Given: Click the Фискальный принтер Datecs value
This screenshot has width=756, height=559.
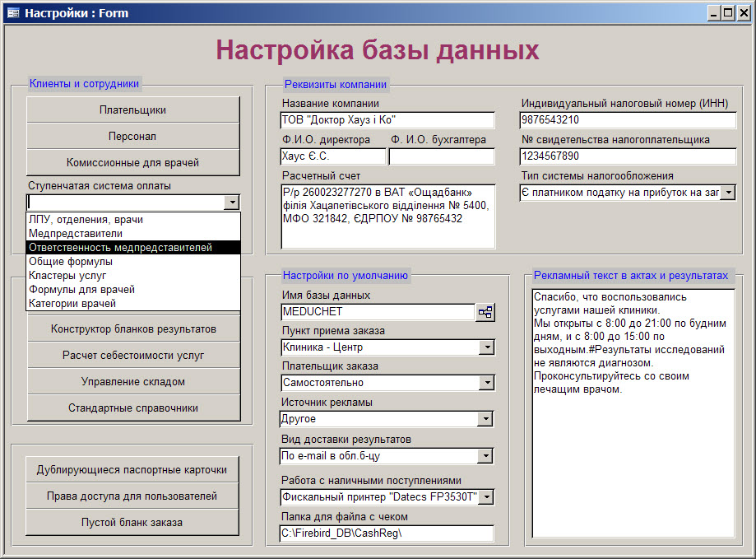Looking at the screenshot, I should pyautogui.click(x=380, y=496).
